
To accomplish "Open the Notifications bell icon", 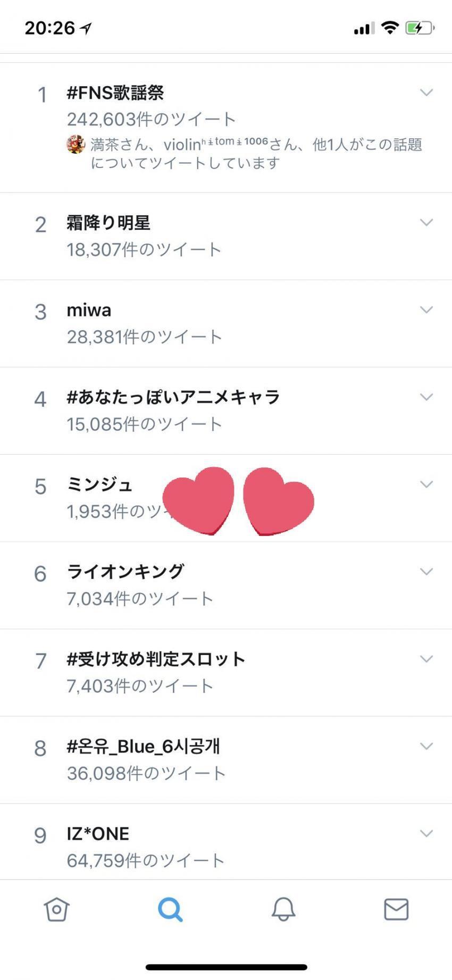I will click(x=283, y=909).
